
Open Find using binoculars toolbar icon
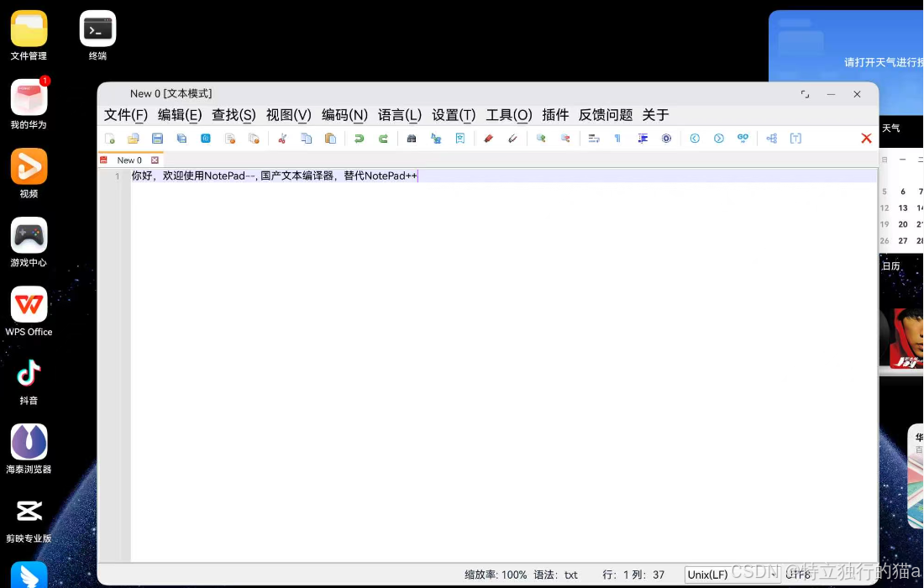coord(411,138)
